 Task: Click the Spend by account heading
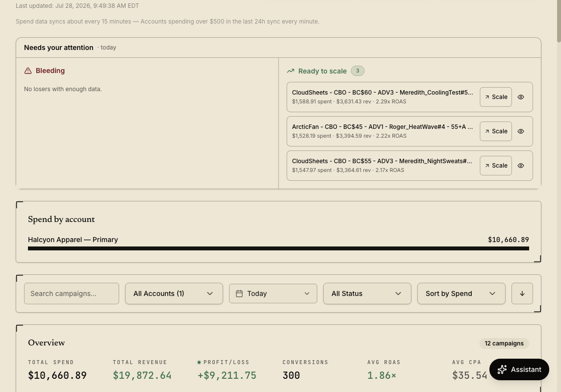pos(61,220)
